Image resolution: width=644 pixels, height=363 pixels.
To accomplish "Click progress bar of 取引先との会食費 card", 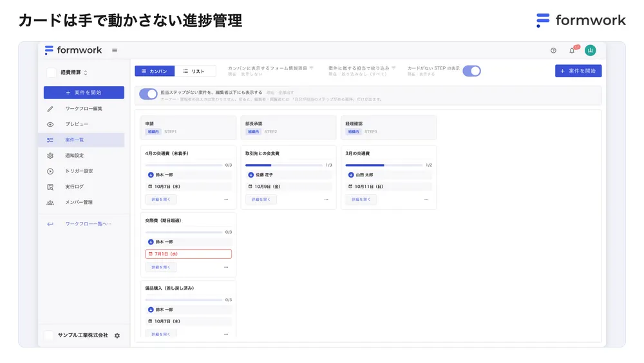I will (x=284, y=165).
